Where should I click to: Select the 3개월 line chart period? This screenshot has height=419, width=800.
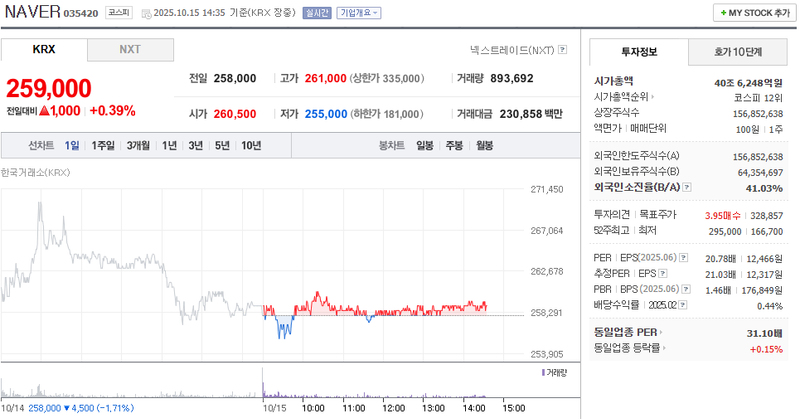pos(137,146)
